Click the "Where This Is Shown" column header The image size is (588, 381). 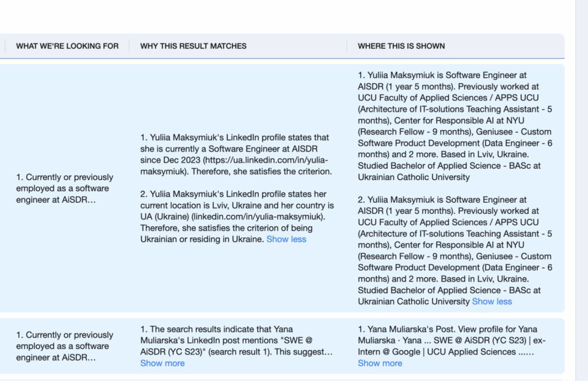click(x=401, y=46)
